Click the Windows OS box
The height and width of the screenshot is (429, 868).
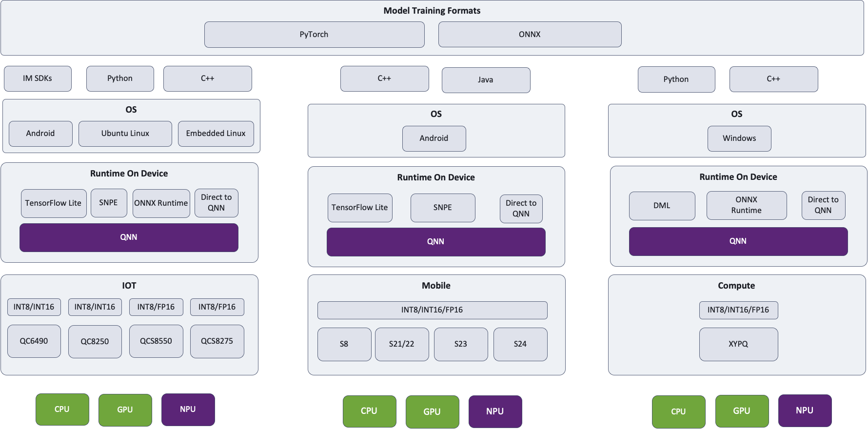click(x=739, y=138)
